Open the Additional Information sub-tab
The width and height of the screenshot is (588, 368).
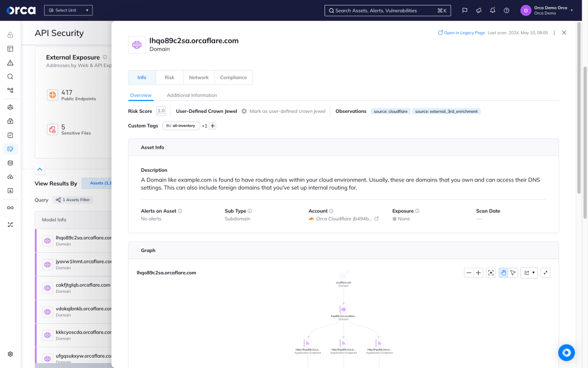(192, 95)
